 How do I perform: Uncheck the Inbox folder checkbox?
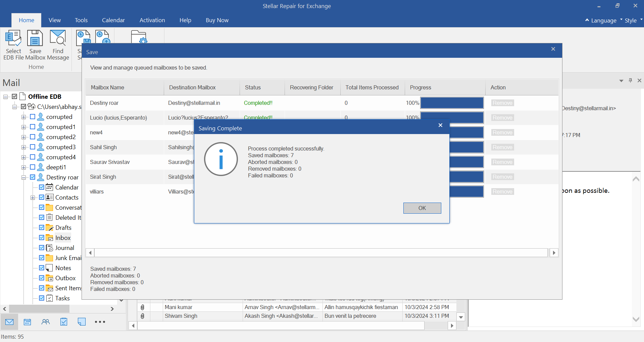pyautogui.click(x=42, y=238)
